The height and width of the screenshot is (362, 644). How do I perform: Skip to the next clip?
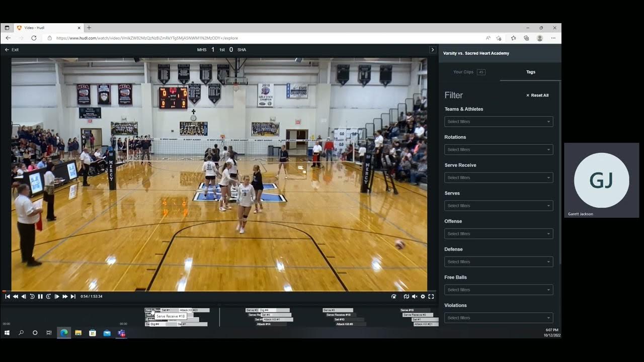pyautogui.click(x=73, y=297)
